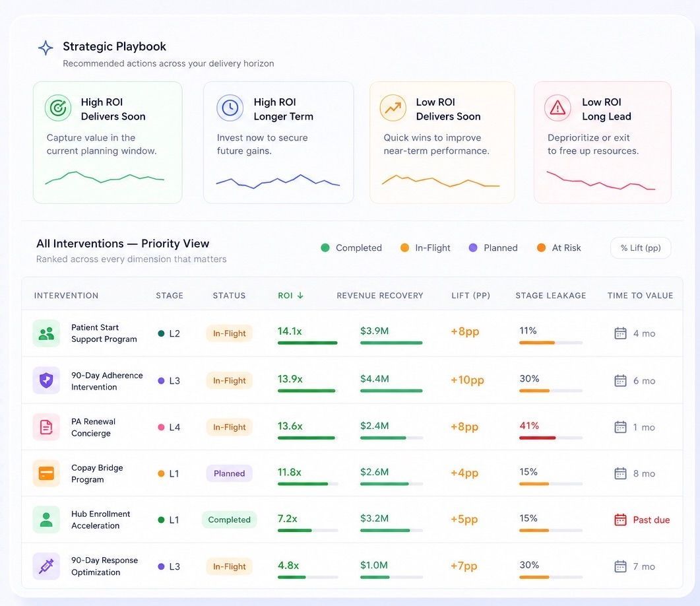Viewport: 700px width, 606px height.
Task: Click the PA Renewal Concierge document icon
Action: 46,427
